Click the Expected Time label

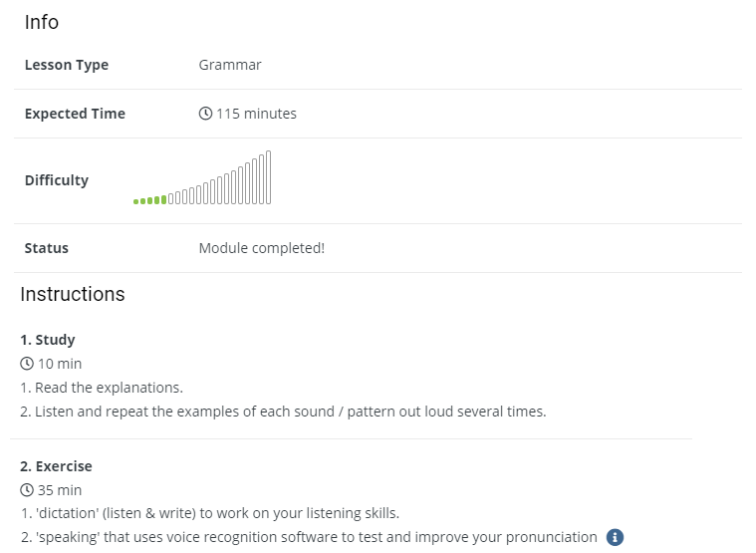pyautogui.click(x=75, y=114)
